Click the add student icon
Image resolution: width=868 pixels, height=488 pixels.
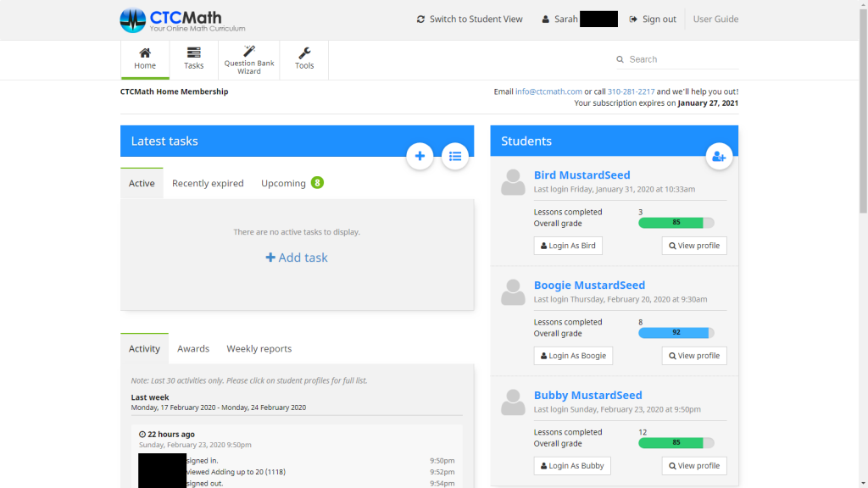pos(719,157)
